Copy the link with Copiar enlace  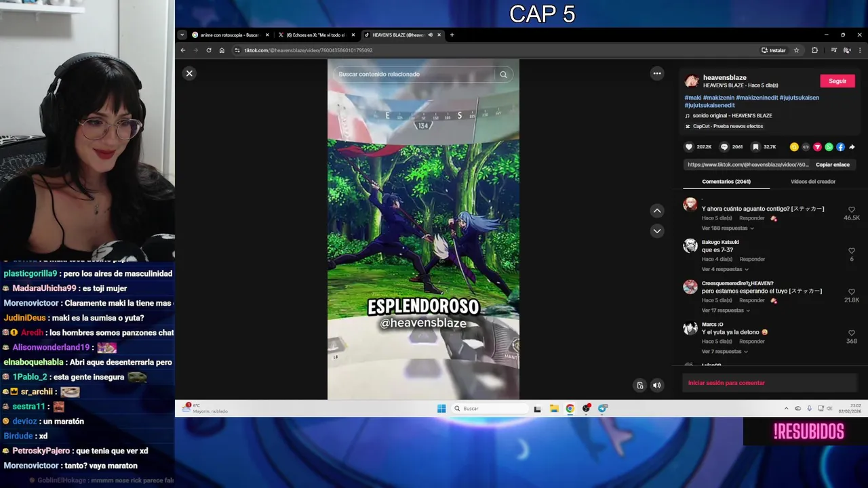(833, 165)
